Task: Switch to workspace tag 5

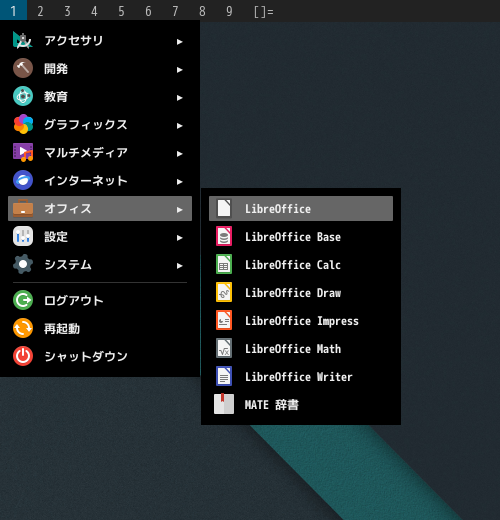Action: click(x=121, y=11)
